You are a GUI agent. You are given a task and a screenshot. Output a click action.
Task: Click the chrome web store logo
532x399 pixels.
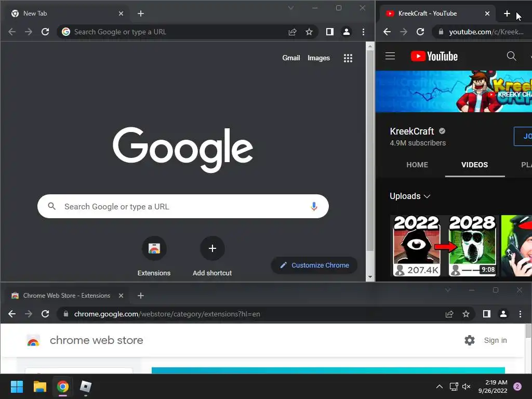[85, 340]
